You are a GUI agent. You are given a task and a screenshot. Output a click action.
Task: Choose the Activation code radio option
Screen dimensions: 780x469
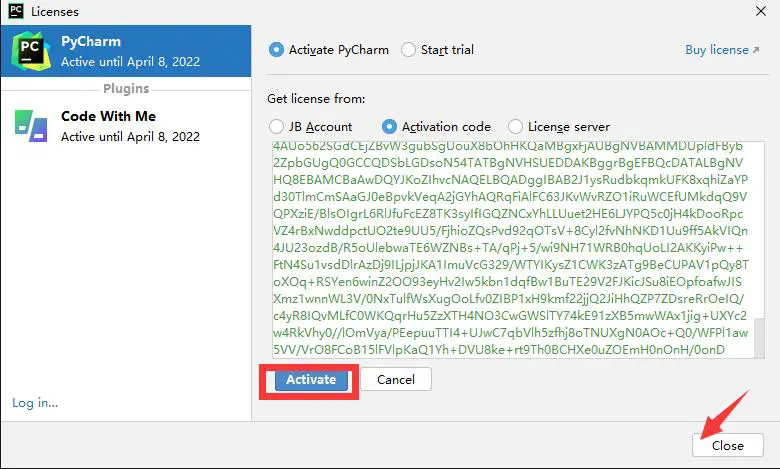coord(389,127)
